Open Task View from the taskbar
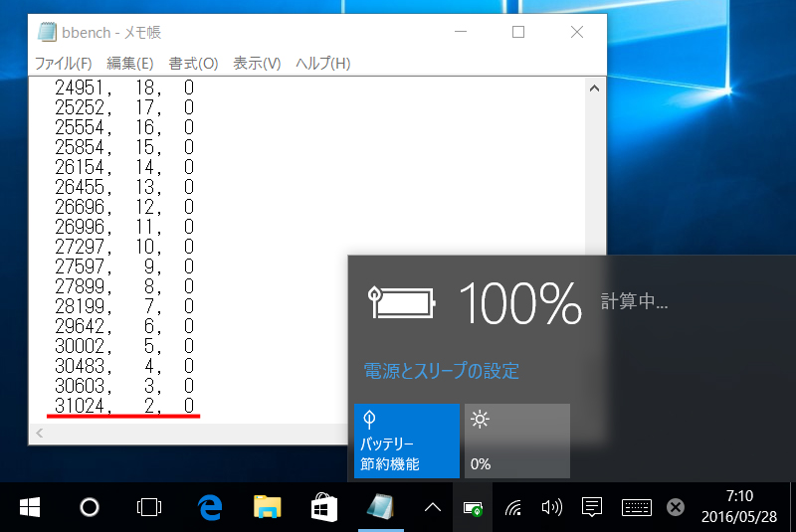Image resolution: width=796 pixels, height=532 pixels. click(x=149, y=508)
